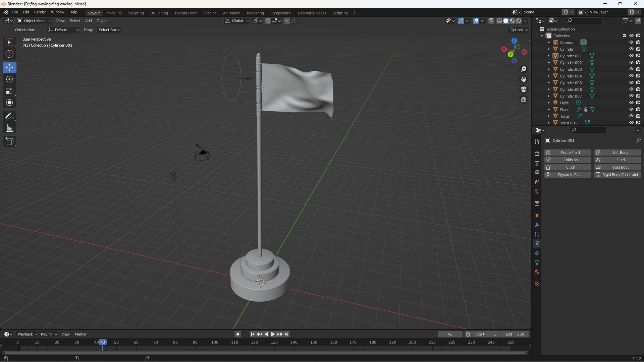The width and height of the screenshot is (644, 362).
Task: Open the Object Data green triangle tab
Action: (x=537, y=262)
